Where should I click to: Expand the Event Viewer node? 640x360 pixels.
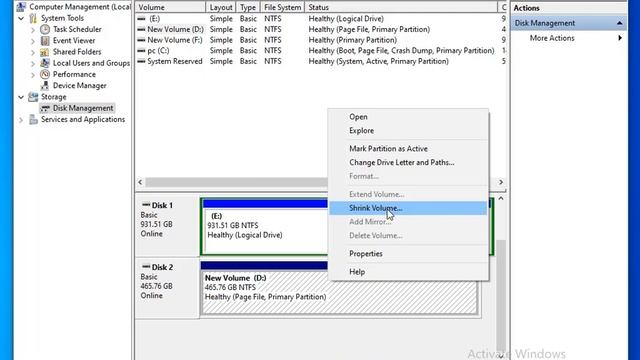(33, 41)
